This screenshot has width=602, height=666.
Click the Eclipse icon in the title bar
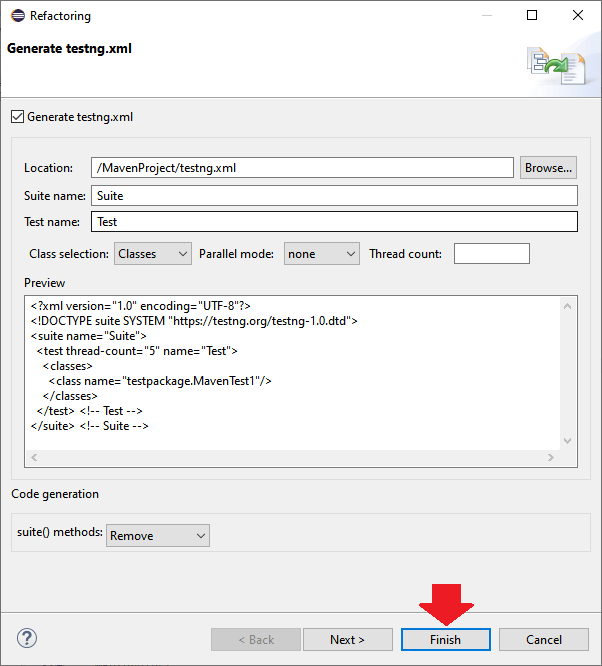pyautogui.click(x=18, y=16)
